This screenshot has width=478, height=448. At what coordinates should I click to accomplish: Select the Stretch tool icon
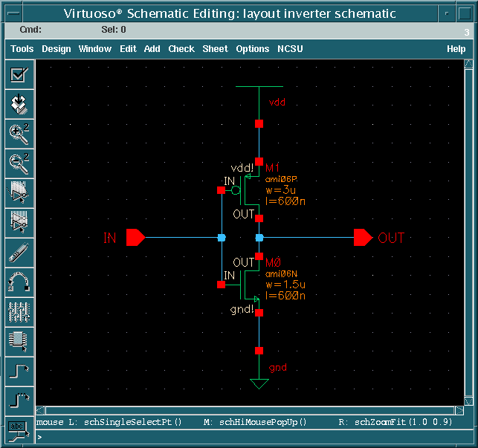19,193
